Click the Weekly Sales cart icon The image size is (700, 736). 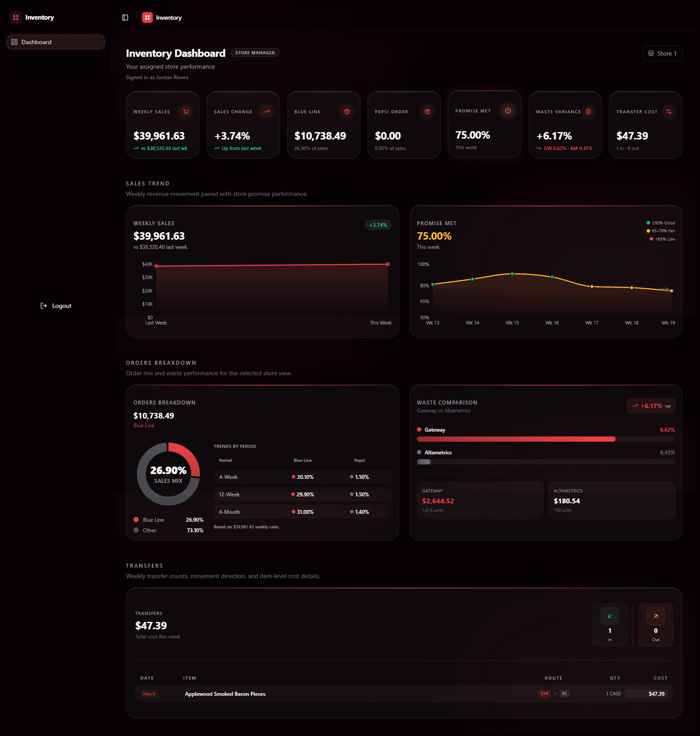pos(186,112)
